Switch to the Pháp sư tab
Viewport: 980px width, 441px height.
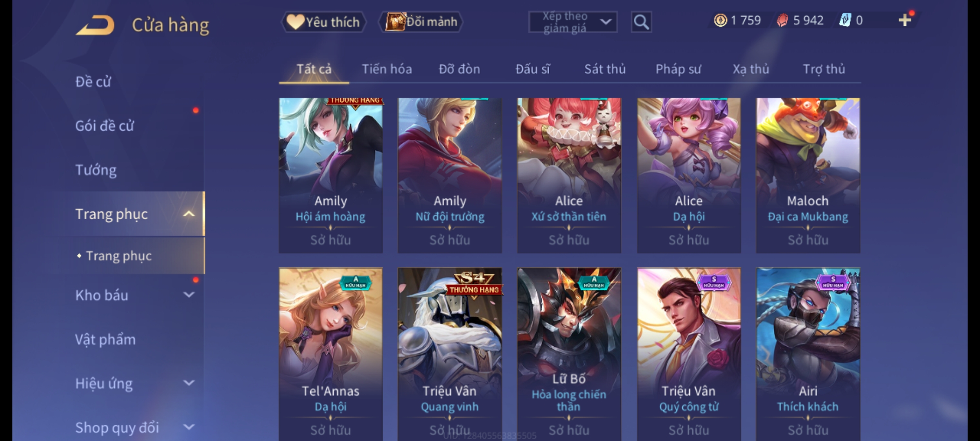tap(678, 69)
